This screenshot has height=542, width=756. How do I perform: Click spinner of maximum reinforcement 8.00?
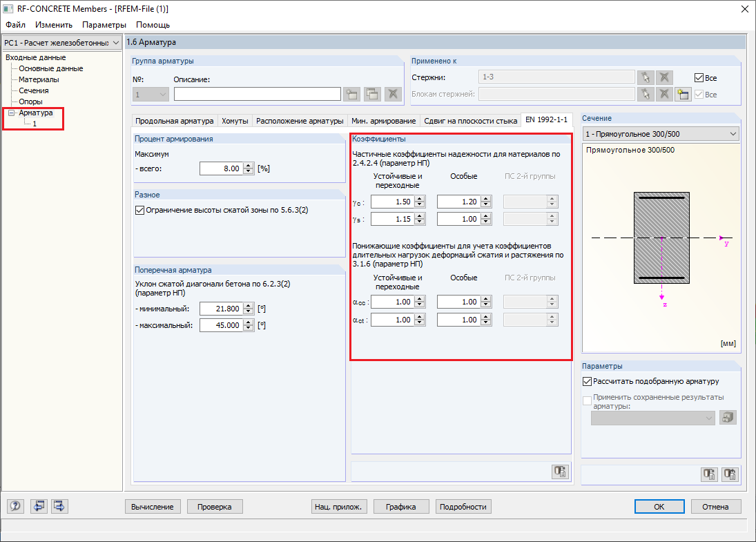[249, 168]
